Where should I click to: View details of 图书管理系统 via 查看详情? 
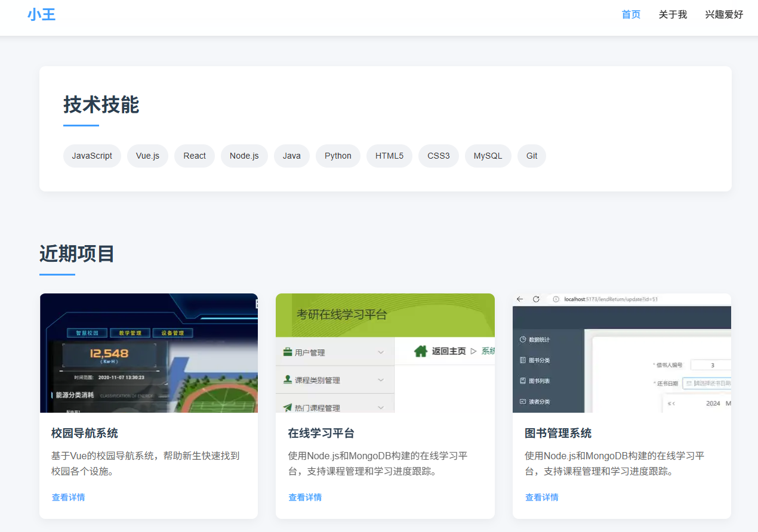pos(542,497)
